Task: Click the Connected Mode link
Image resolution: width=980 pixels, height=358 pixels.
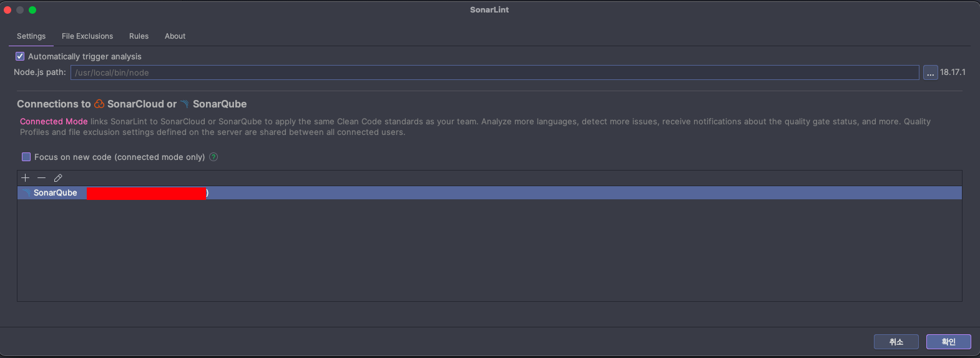Action: [x=54, y=122]
